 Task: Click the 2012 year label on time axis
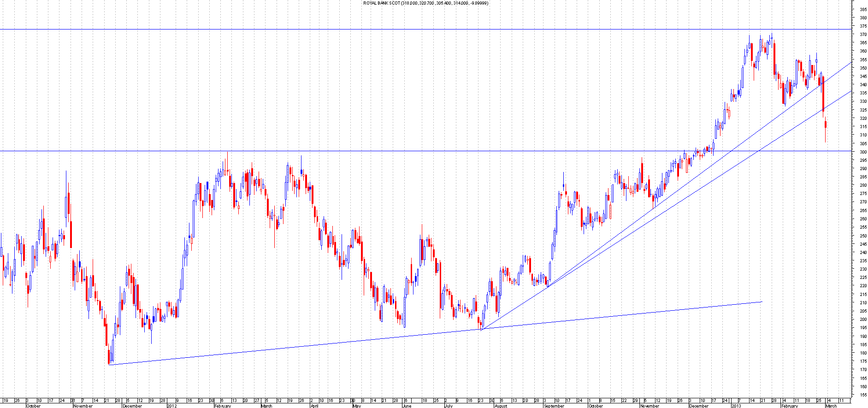171,406
